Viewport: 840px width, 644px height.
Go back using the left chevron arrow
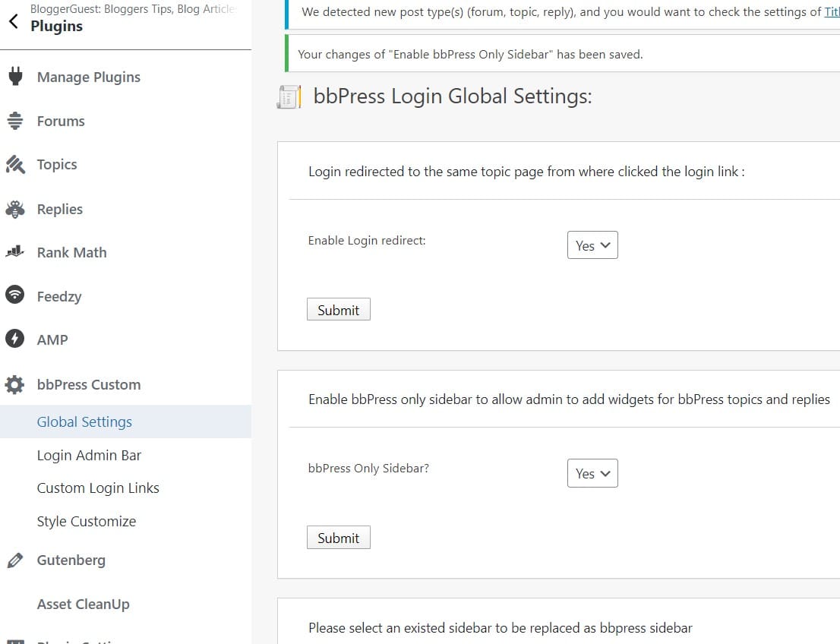click(x=14, y=21)
